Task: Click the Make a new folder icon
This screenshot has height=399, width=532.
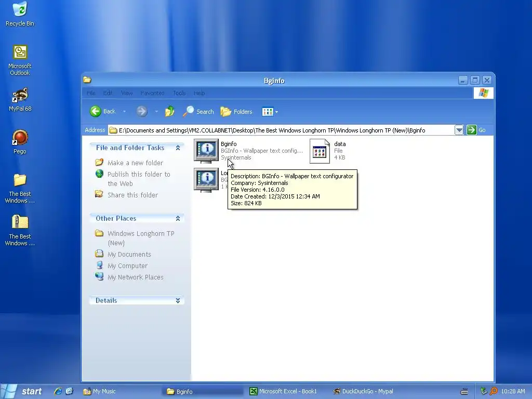Action: [x=99, y=162]
